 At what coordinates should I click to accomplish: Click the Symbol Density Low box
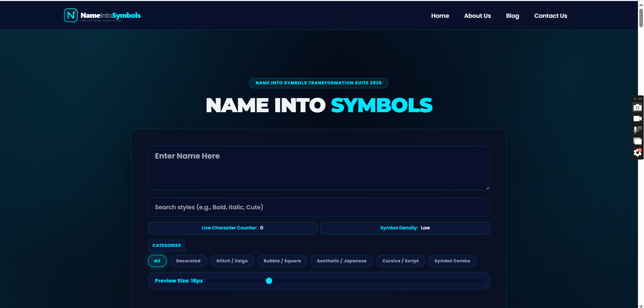(405, 228)
